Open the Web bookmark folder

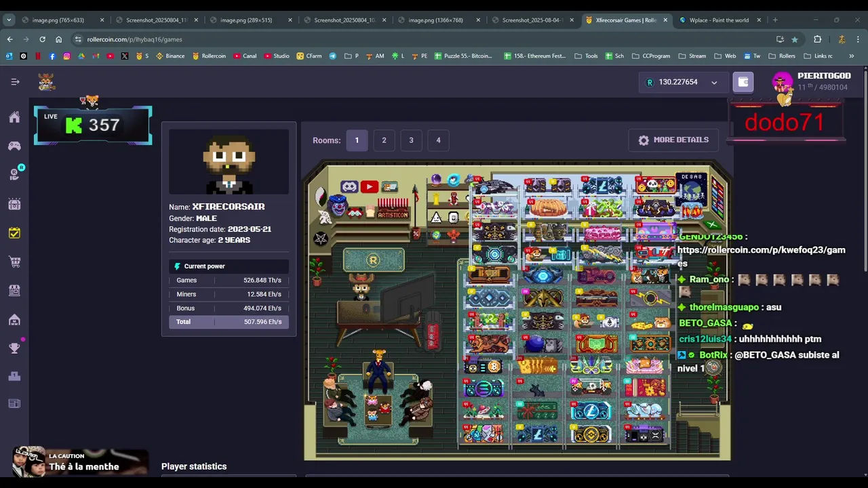[725, 56]
